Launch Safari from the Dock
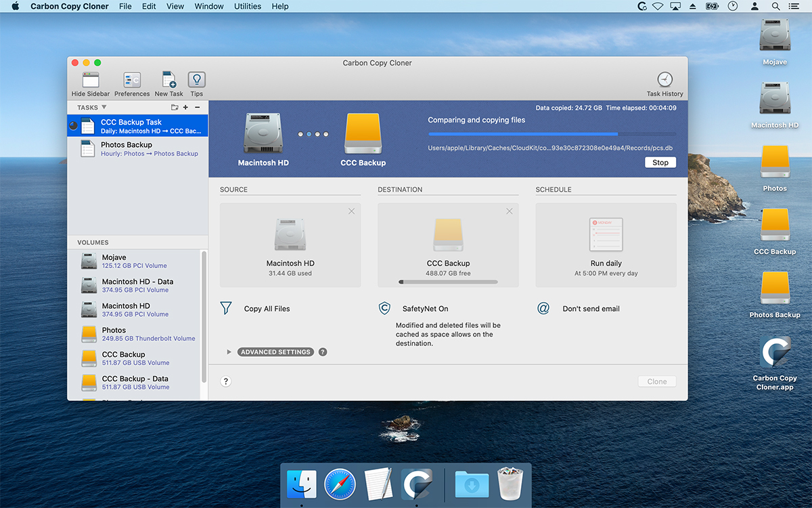Screen dimensions: 812x508 tap(340, 485)
